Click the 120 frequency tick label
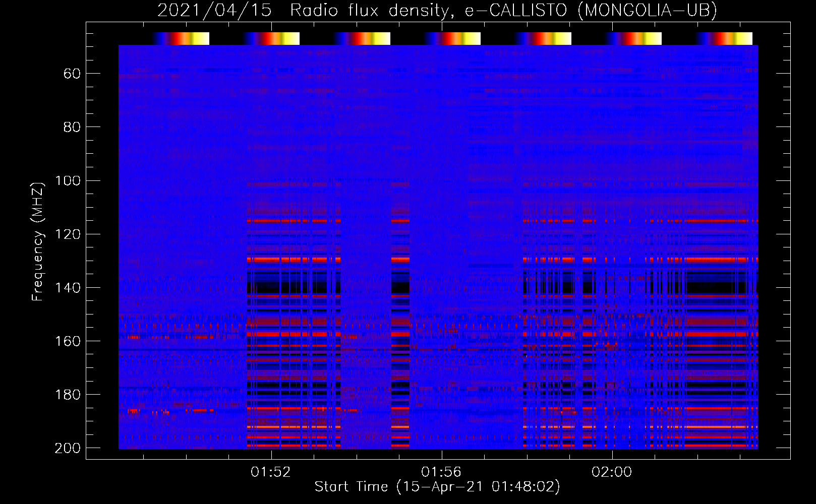Viewport: 816px width, 504px height. (68, 234)
